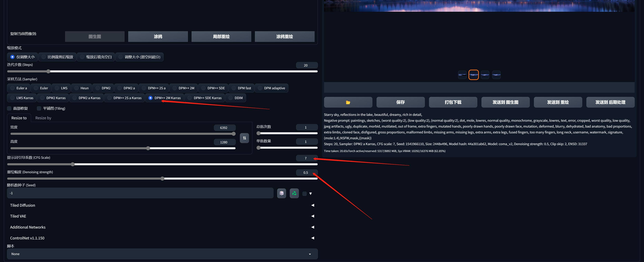Click the 局部重绘 copy button
This screenshot has width=644, height=262.
tap(221, 37)
